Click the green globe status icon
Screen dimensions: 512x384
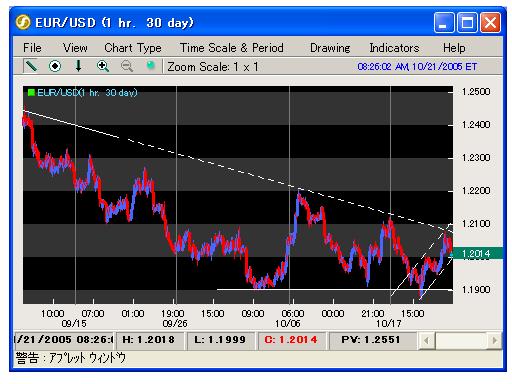151,65
